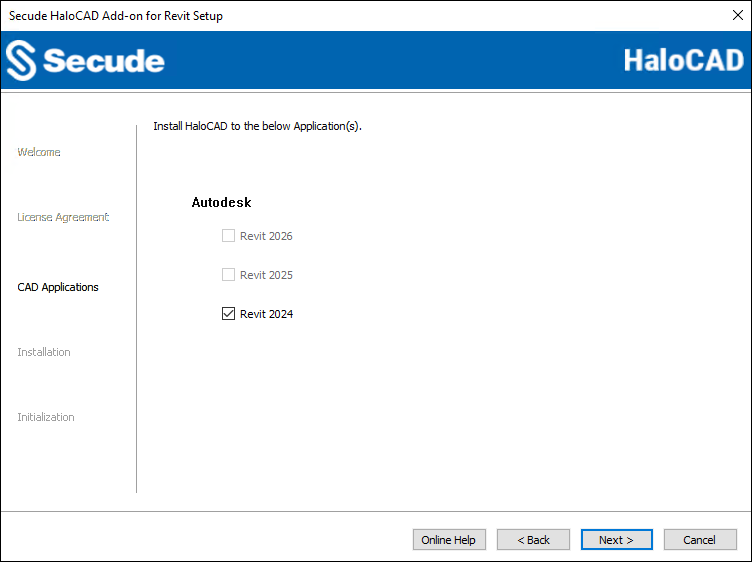This screenshot has width=752, height=562.
Task: Click the HaloCAD banner title
Action: tap(683, 60)
